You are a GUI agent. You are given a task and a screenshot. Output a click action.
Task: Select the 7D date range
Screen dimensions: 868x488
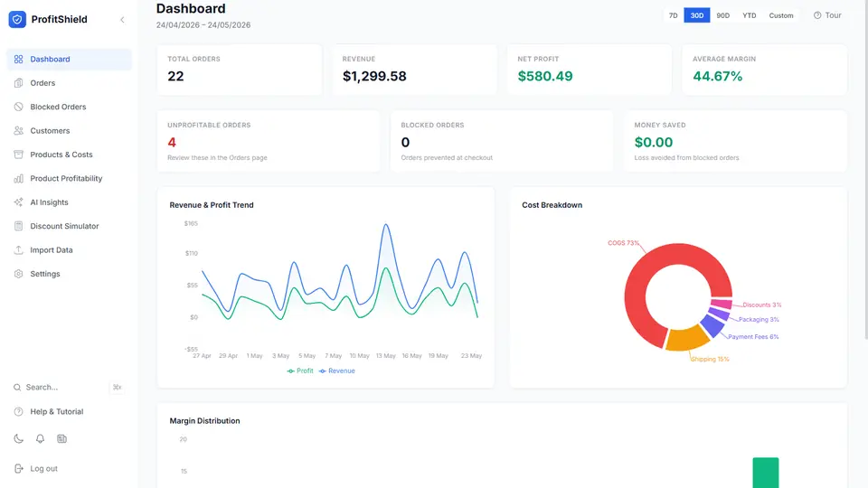click(x=673, y=15)
